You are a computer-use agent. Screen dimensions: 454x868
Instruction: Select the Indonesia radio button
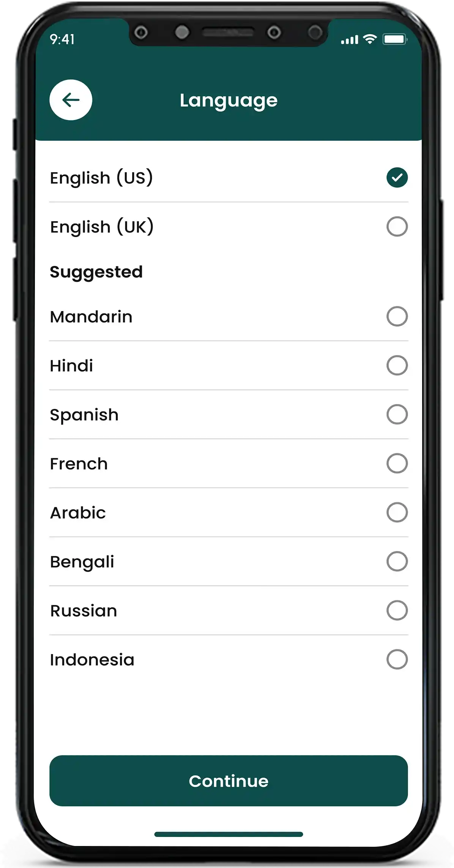[x=397, y=659]
